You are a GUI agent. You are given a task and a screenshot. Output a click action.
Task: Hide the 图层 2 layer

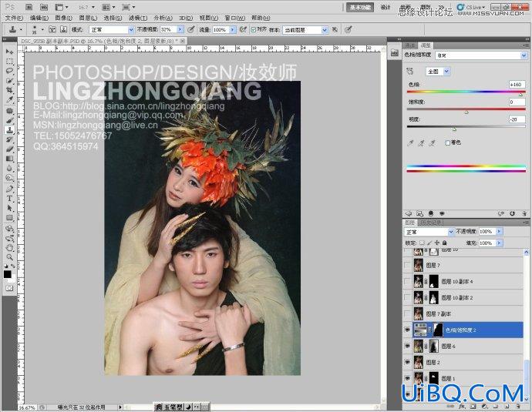(408, 362)
